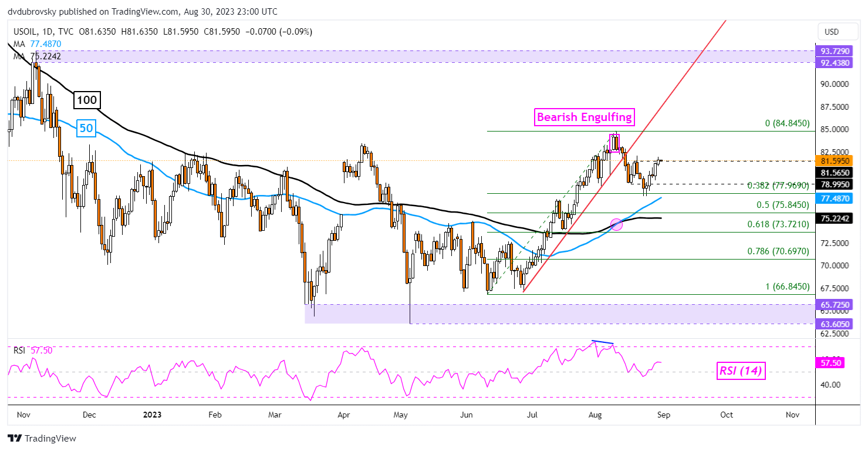
Task: Click the pink circle moving average crossover marker
Action: tap(616, 224)
